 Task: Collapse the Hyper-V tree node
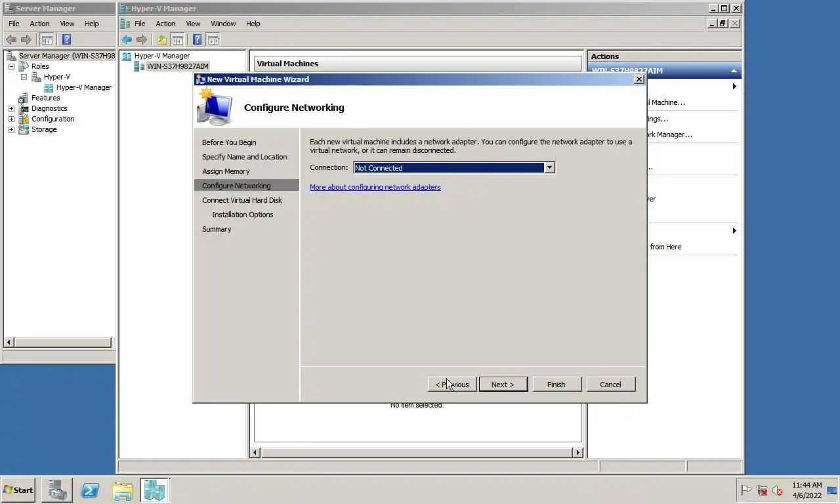click(x=24, y=77)
